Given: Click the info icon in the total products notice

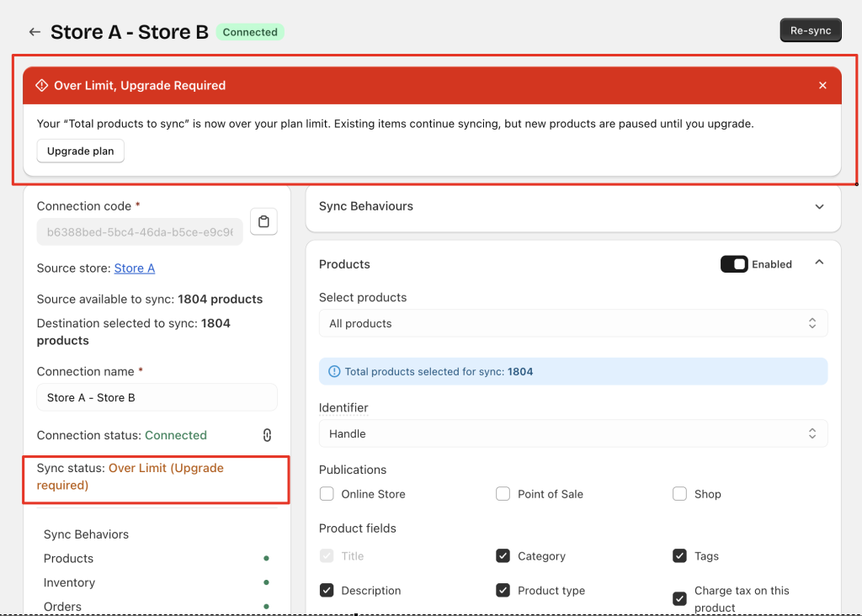Looking at the screenshot, I should pyautogui.click(x=334, y=371).
